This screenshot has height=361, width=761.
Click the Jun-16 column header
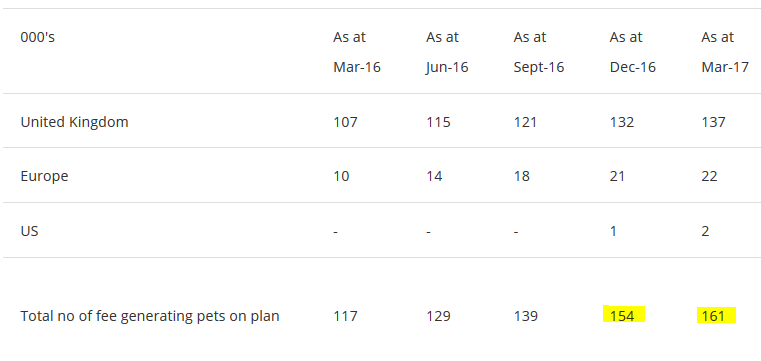pyautogui.click(x=447, y=52)
